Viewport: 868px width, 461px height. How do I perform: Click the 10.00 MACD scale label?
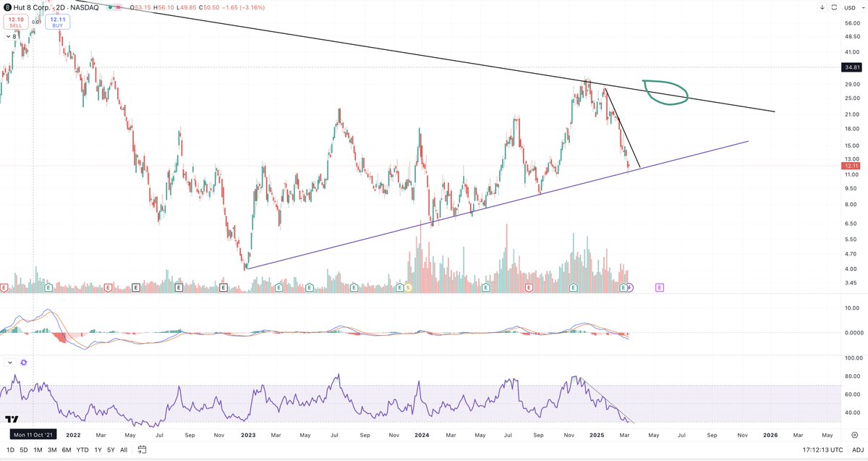(851, 307)
